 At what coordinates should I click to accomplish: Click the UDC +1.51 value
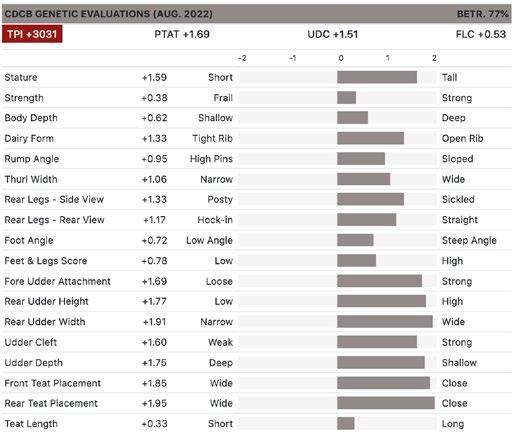[333, 34]
